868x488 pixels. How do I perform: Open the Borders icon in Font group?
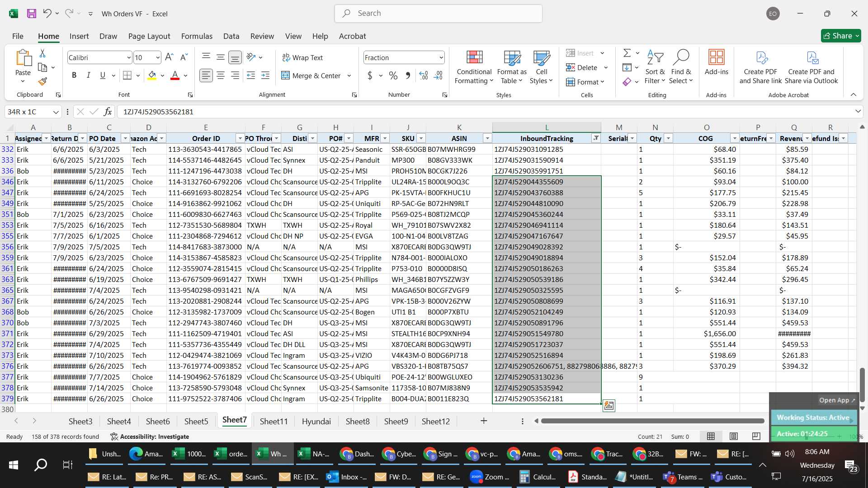tap(127, 75)
